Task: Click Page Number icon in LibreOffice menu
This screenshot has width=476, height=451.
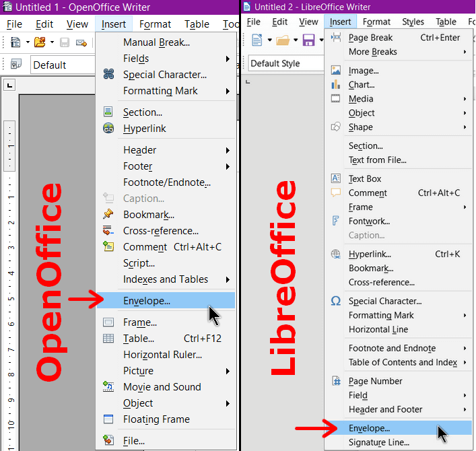Action: pos(336,380)
